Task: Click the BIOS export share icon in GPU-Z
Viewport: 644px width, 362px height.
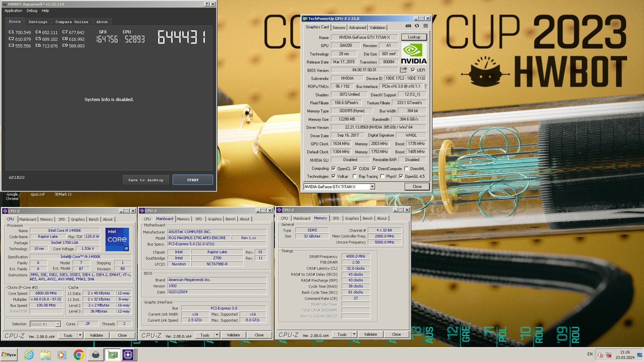Action: coord(404,70)
